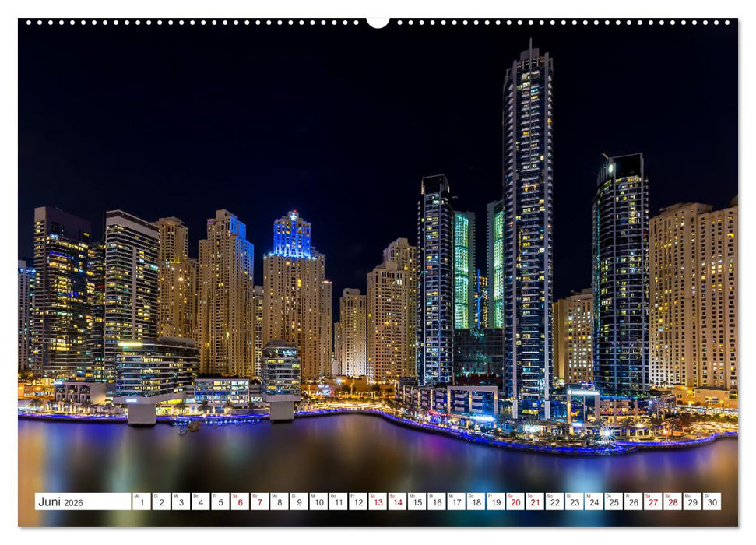Image resolution: width=756 pixels, height=545 pixels.
Task: Click the leftmost spiral binding hole
Action: pyautogui.click(x=30, y=21)
